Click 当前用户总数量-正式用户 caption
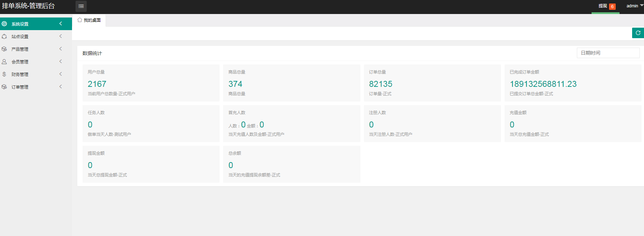Viewport: 644px width, 236px height. tap(112, 94)
